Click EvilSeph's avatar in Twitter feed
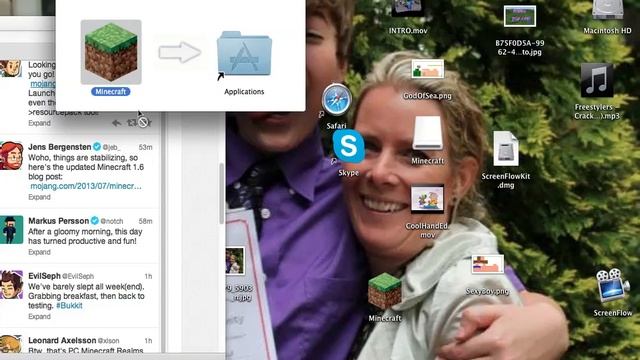This screenshot has height=360, width=640. (x=11, y=284)
